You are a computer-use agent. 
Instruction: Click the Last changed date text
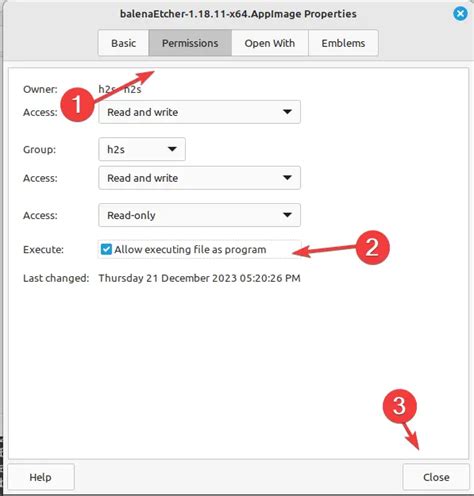point(199,278)
